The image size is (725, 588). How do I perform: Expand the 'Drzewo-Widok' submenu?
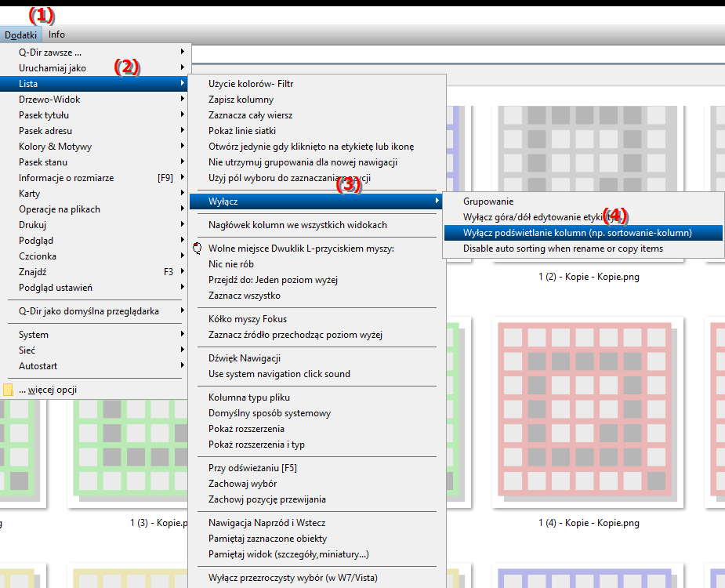[x=93, y=100]
